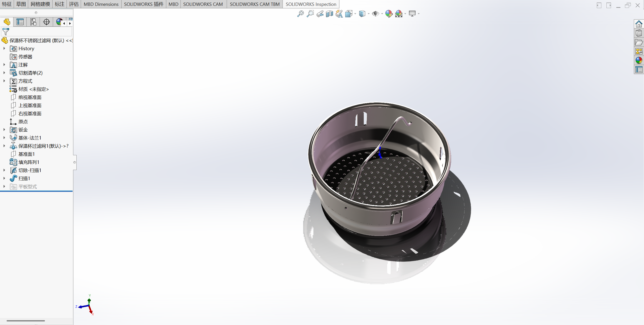The height and width of the screenshot is (325, 644).
Task: Toggle Section View tool
Action: click(x=329, y=14)
